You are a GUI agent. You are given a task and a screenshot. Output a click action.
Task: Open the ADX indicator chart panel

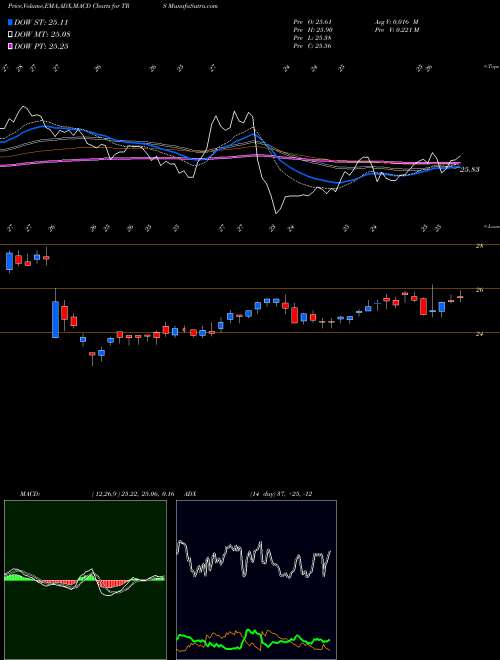[256, 580]
